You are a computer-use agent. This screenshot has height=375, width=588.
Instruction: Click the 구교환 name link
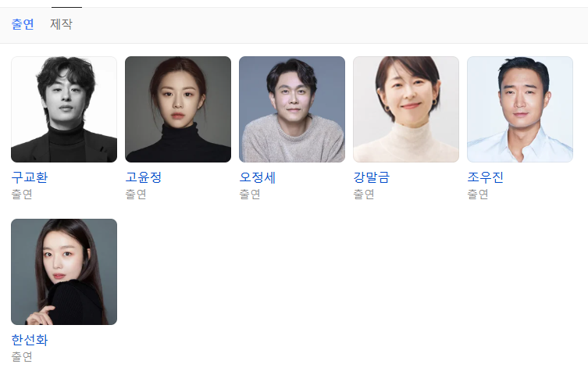[30, 177]
